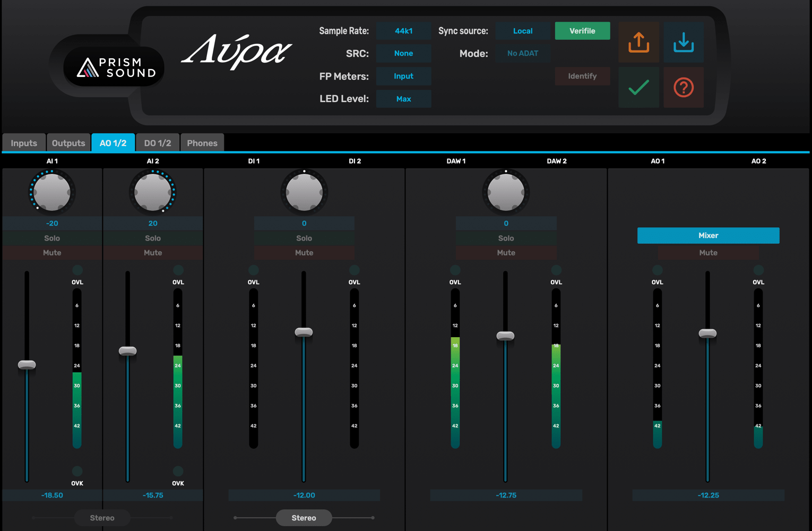The height and width of the screenshot is (531, 812).
Task: Switch to the Inputs tab
Action: click(x=24, y=143)
